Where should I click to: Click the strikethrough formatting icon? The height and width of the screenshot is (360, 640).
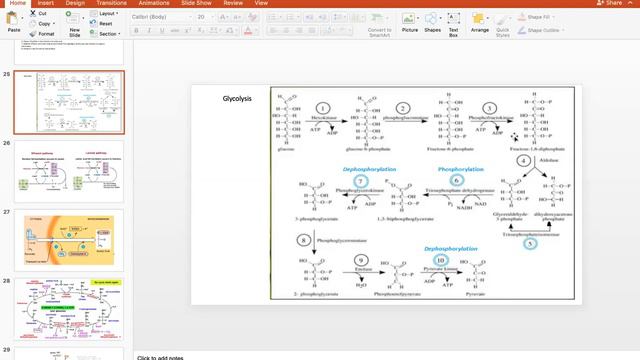pos(175,31)
